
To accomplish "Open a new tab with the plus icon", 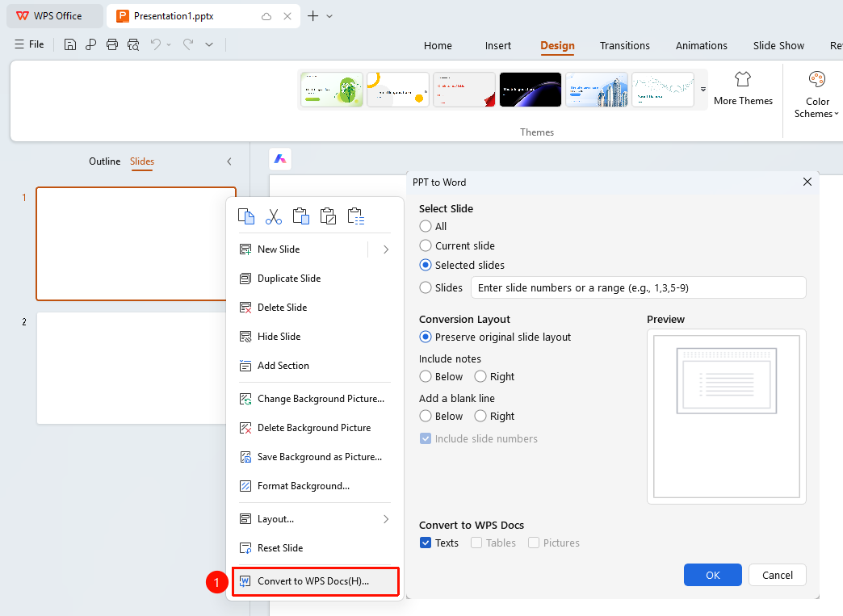I will click(313, 16).
